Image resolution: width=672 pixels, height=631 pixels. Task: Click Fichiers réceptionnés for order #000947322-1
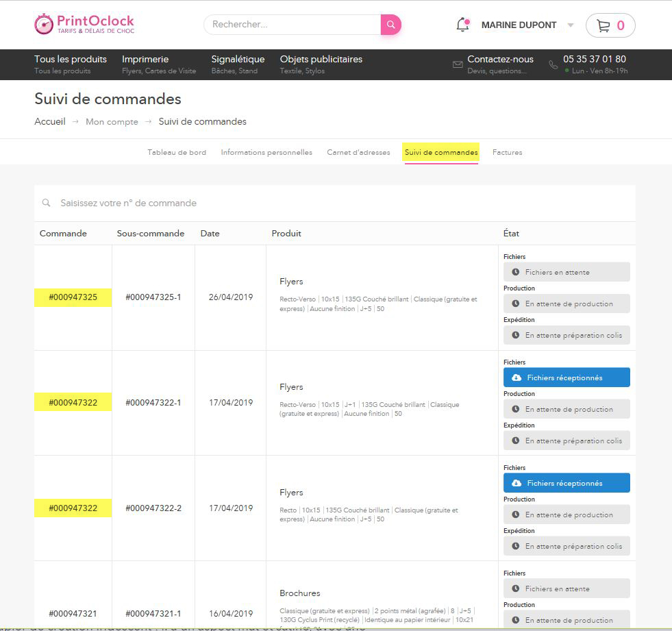[x=567, y=378]
